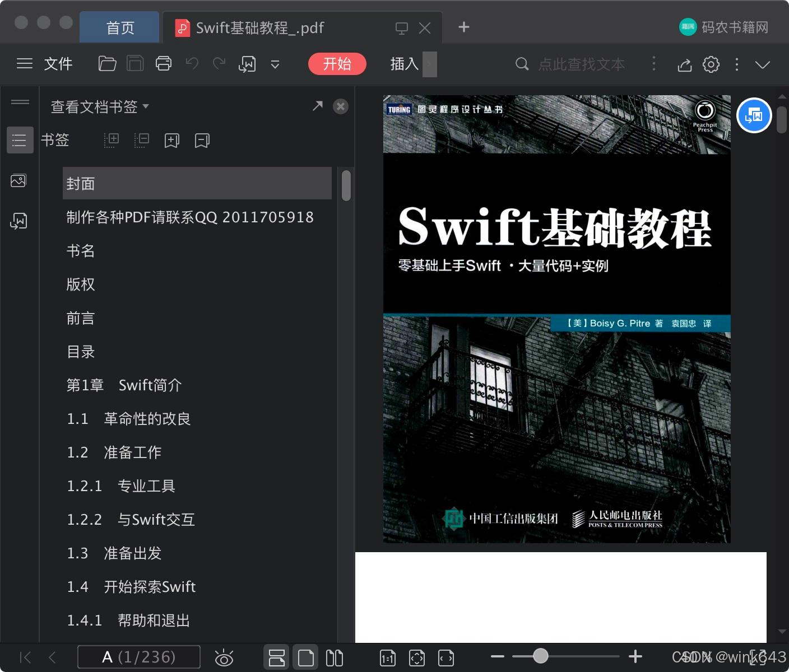Expand all bookmarks icon
The image size is (789, 672).
click(x=112, y=140)
